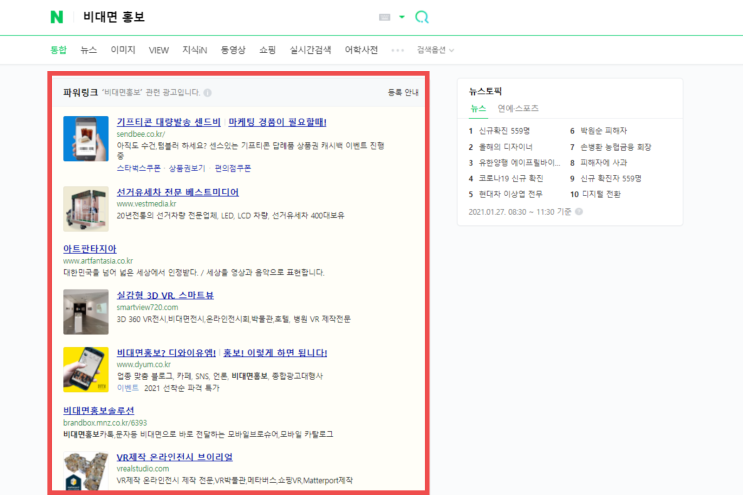Image resolution: width=743 pixels, height=495 pixels.
Task: Switch to the 어학사전 tab
Action: tap(361, 50)
